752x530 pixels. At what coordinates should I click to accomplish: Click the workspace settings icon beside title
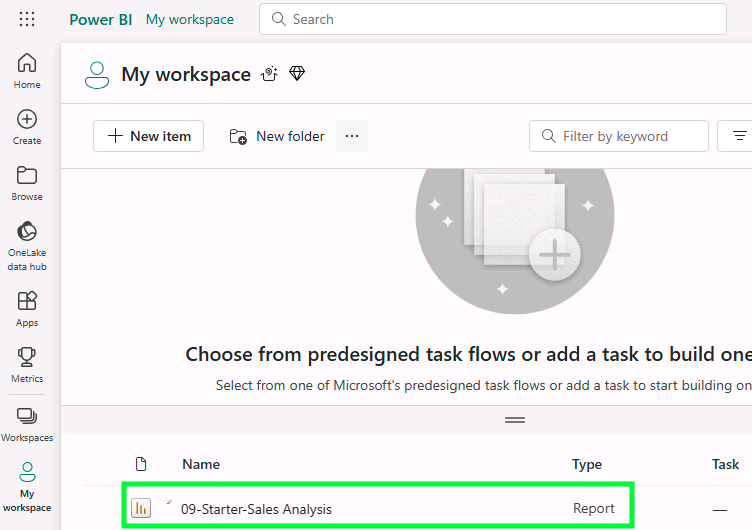click(270, 74)
